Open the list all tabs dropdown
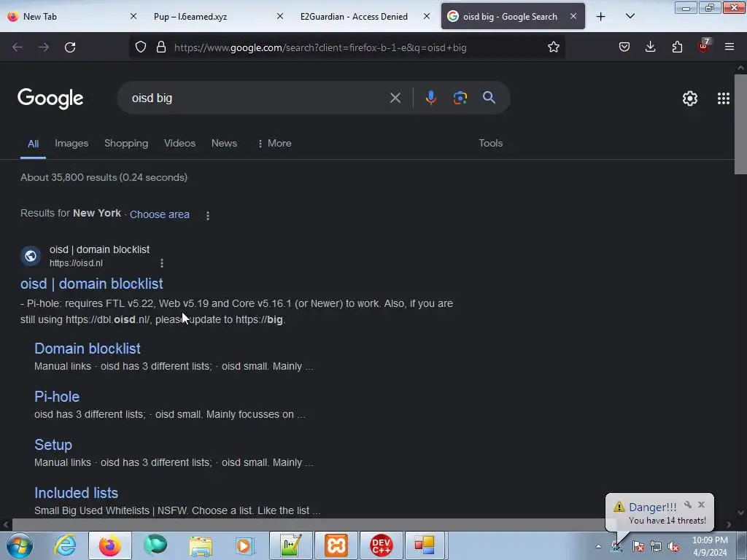747x560 pixels. (x=630, y=16)
